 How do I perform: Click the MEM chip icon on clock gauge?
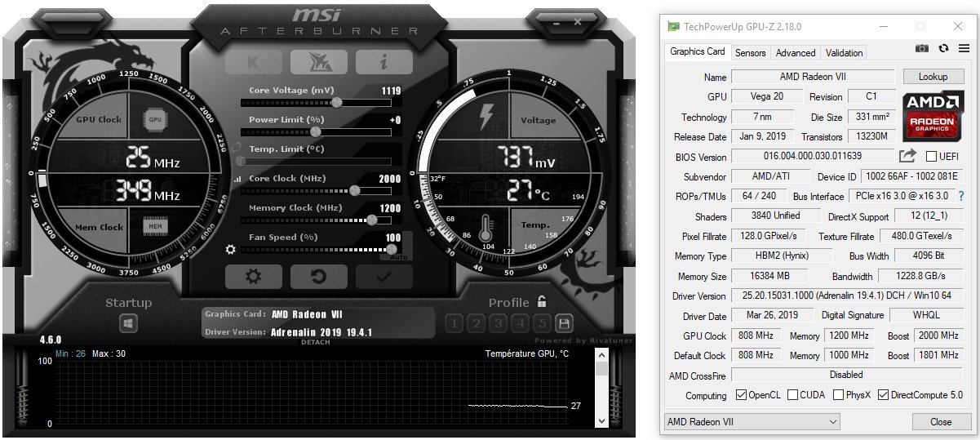[155, 226]
